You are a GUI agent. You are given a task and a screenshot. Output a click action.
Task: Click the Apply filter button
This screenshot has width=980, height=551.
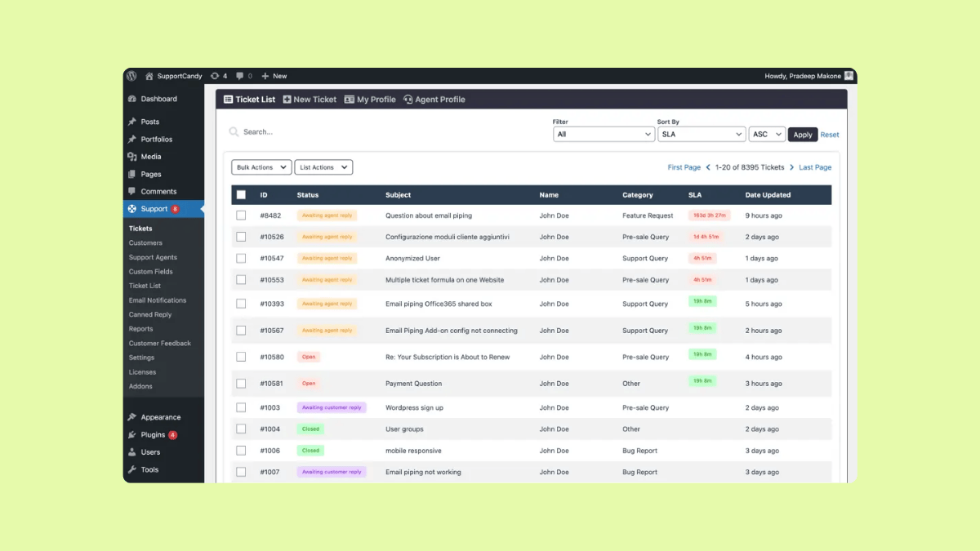[802, 134]
